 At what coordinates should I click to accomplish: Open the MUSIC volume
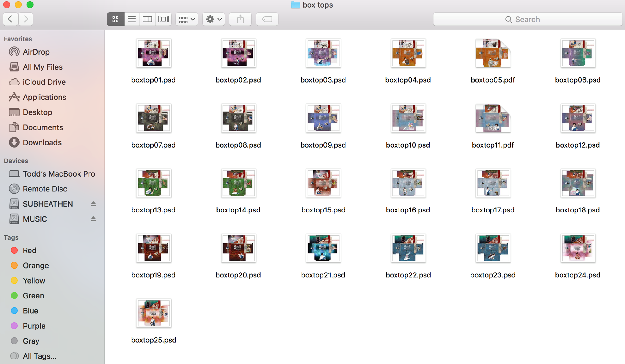tap(35, 219)
